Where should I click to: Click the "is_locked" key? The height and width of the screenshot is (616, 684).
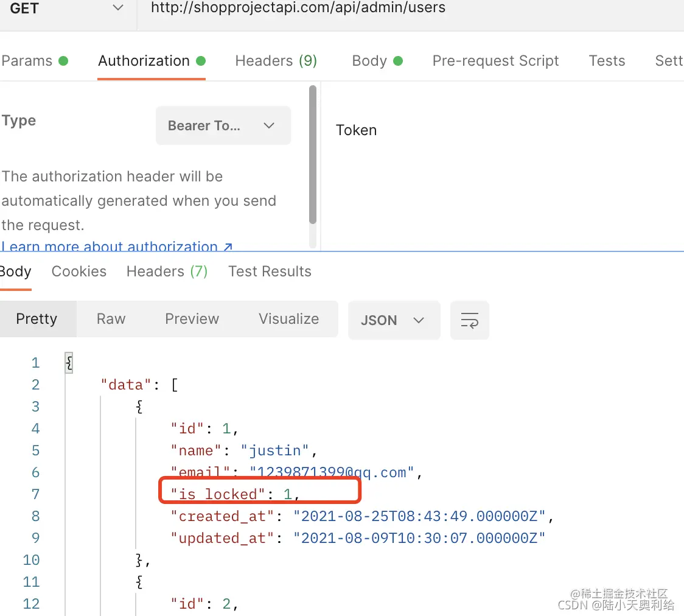point(217,494)
